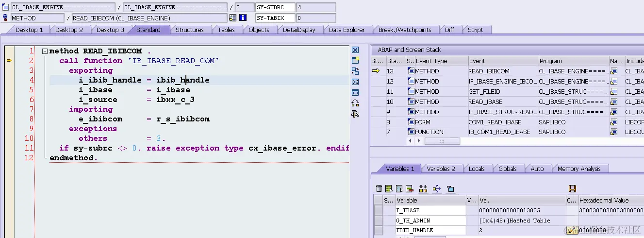
Task: Click the headphones services icon beside the editor
Action: (x=355, y=103)
